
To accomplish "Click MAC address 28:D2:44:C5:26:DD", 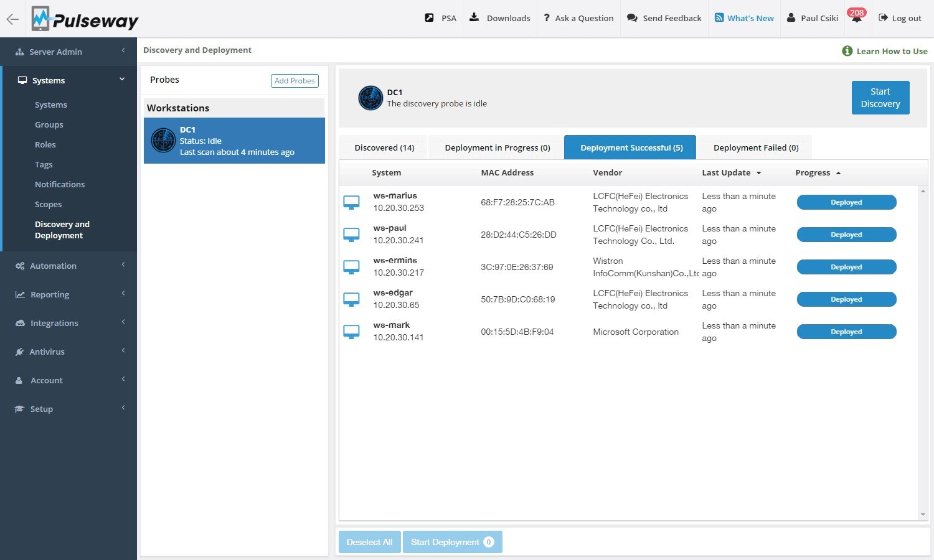I will pos(518,235).
